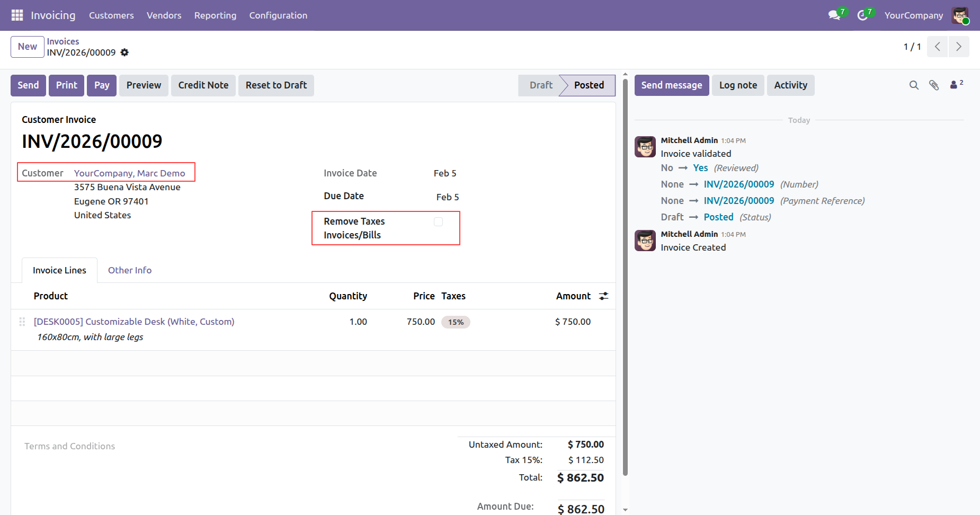Go to the next record arrow
Screen dimensions: 980x515
tap(958, 47)
